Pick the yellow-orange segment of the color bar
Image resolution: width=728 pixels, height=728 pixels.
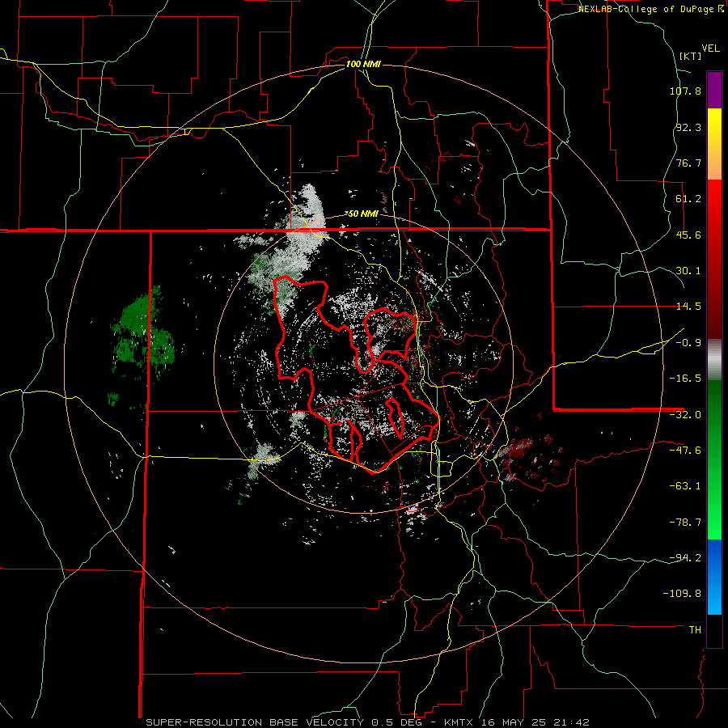tap(714, 144)
